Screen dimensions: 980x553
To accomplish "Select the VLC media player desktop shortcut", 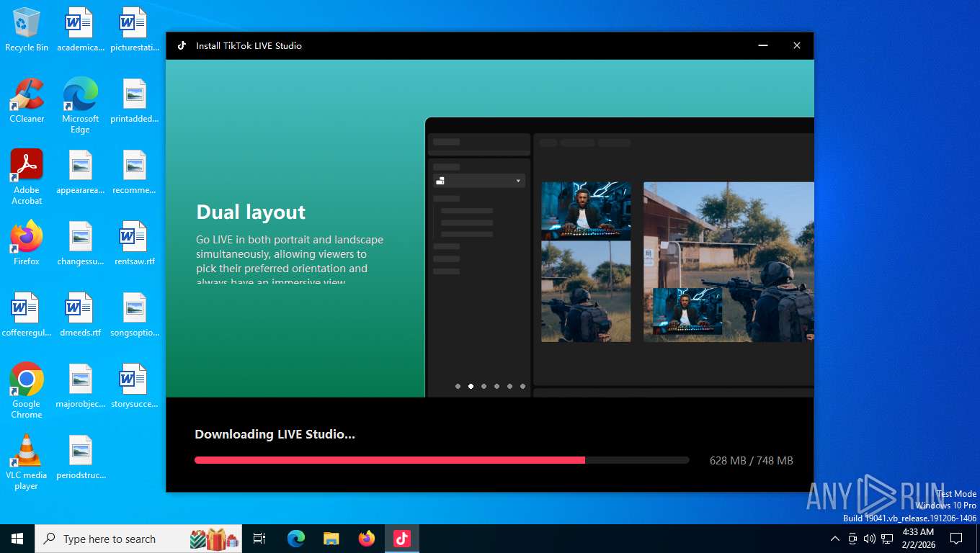I will click(x=27, y=462).
